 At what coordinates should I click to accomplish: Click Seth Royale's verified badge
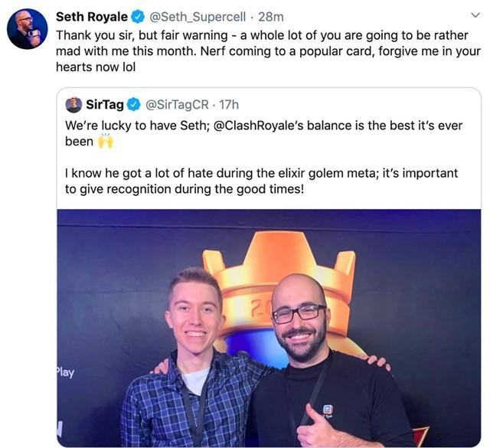coord(138,17)
